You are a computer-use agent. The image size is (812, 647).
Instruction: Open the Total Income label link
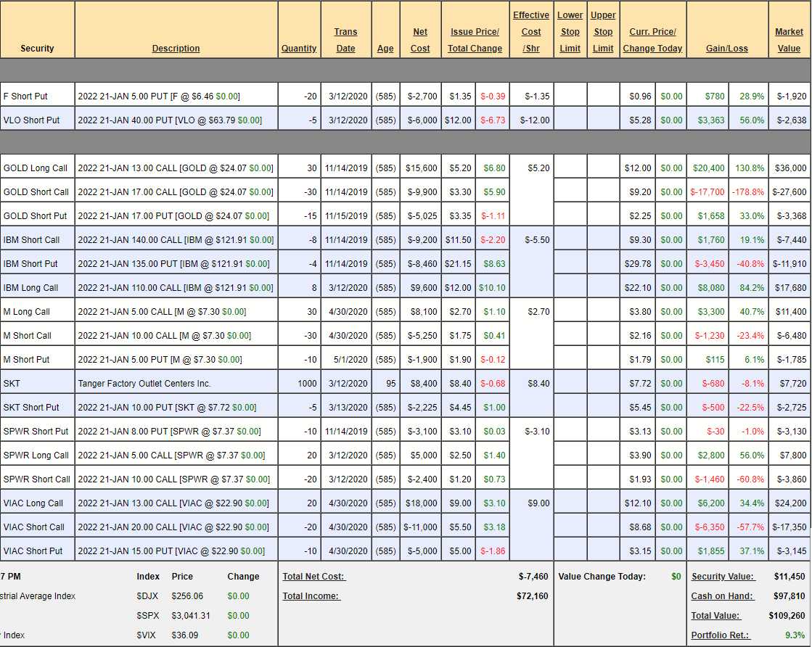pyautogui.click(x=311, y=596)
